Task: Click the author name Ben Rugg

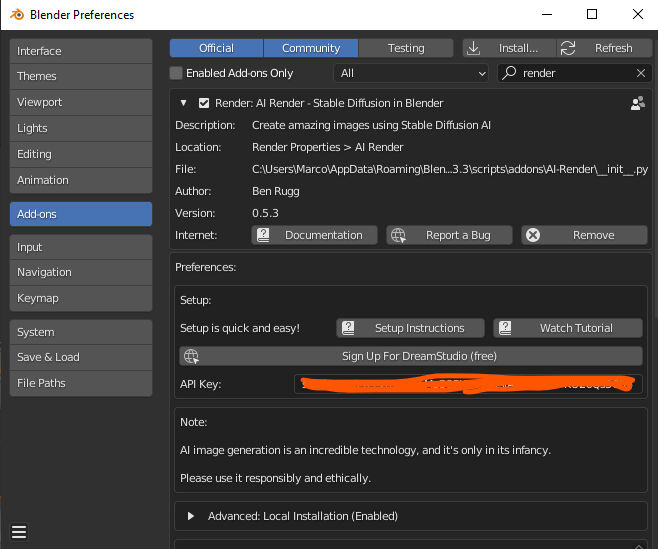Action: tap(276, 191)
